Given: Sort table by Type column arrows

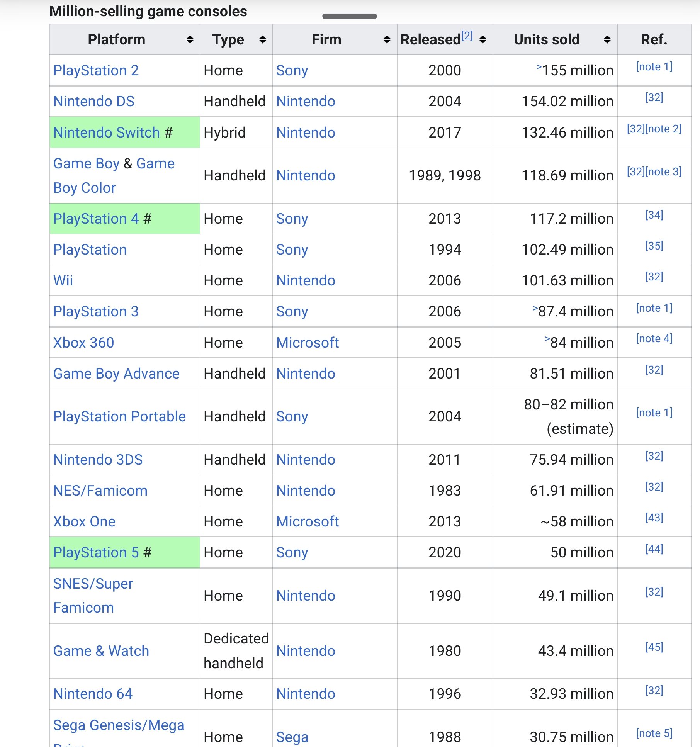Looking at the screenshot, I should [x=263, y=39].
